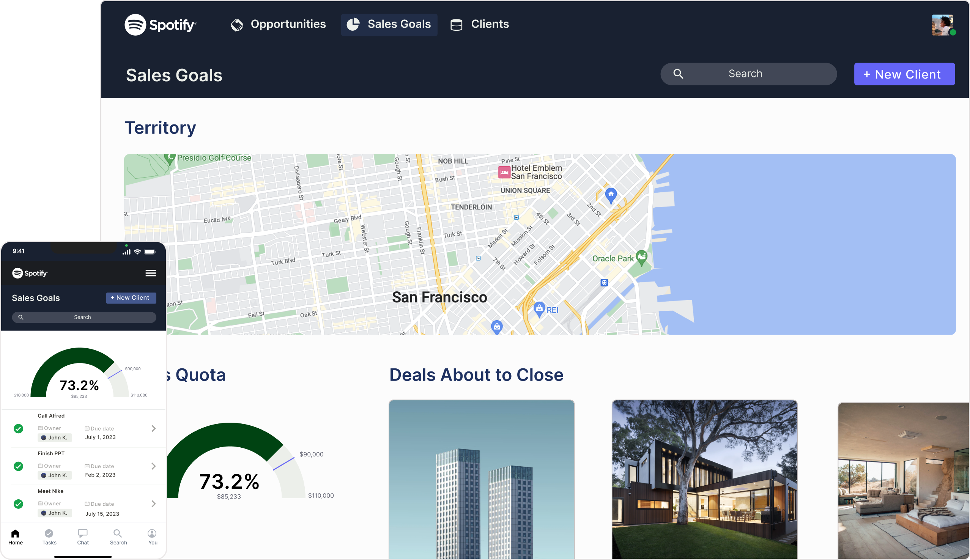
Task: Click the Meet Nike task title
Action: point(50,491)
